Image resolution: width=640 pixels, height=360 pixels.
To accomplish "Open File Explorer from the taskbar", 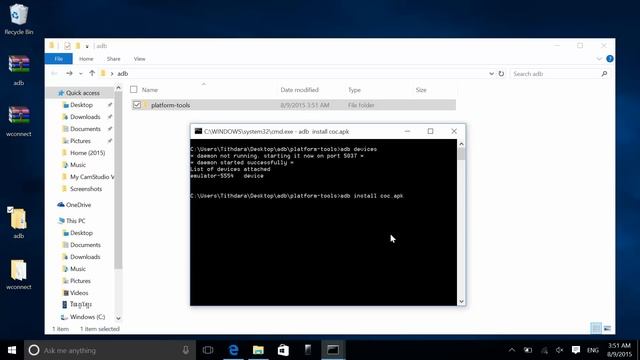I will pyautogui.click(x=258, y=350).
